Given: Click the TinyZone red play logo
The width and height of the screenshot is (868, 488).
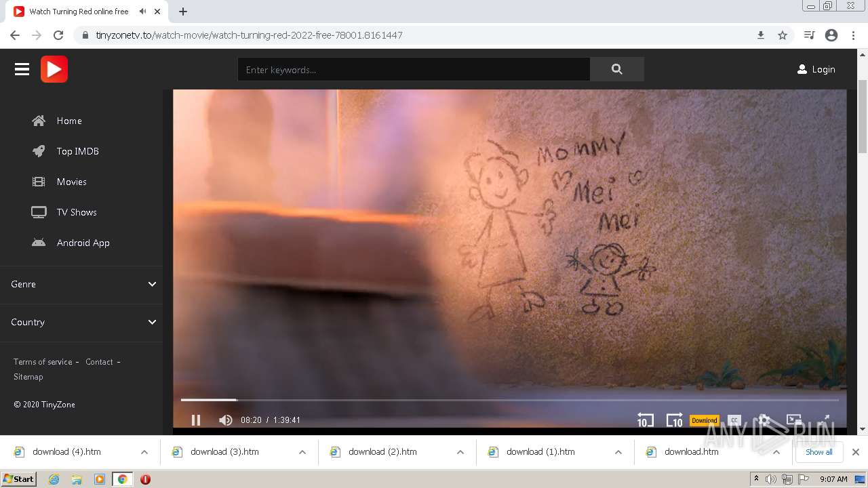Looking at the screenshot, I should coord(54,69).
